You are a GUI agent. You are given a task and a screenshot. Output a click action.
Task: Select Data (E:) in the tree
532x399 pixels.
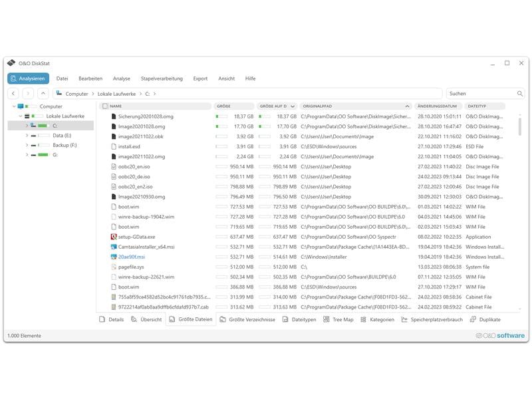[x=62, y=136]
